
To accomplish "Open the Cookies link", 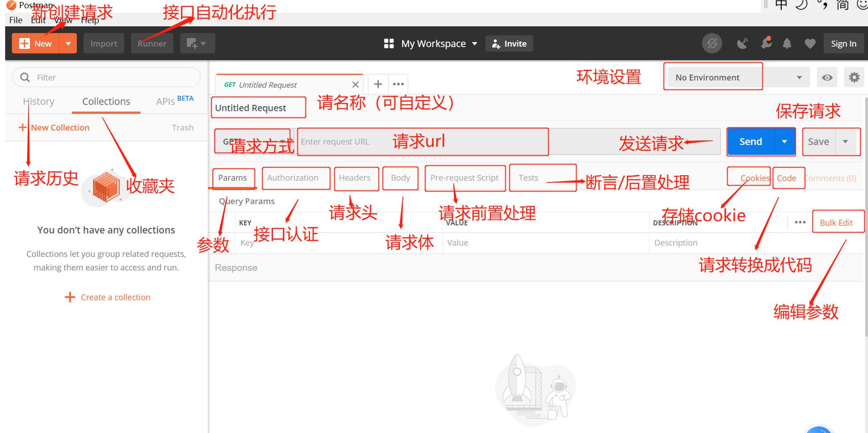I will [755, 178].
